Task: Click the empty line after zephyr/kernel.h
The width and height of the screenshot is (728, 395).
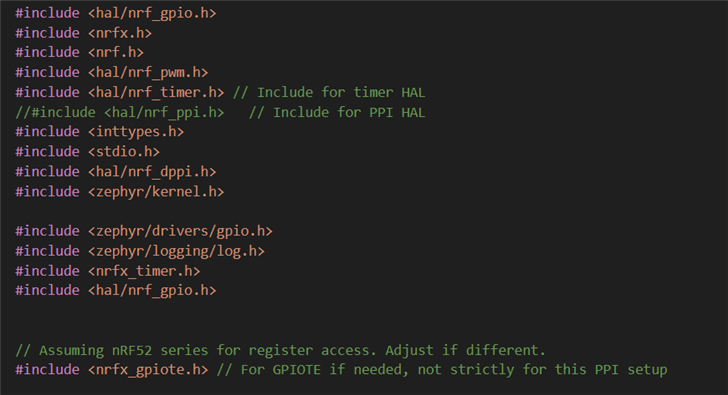Action: [x=364, y=212]
